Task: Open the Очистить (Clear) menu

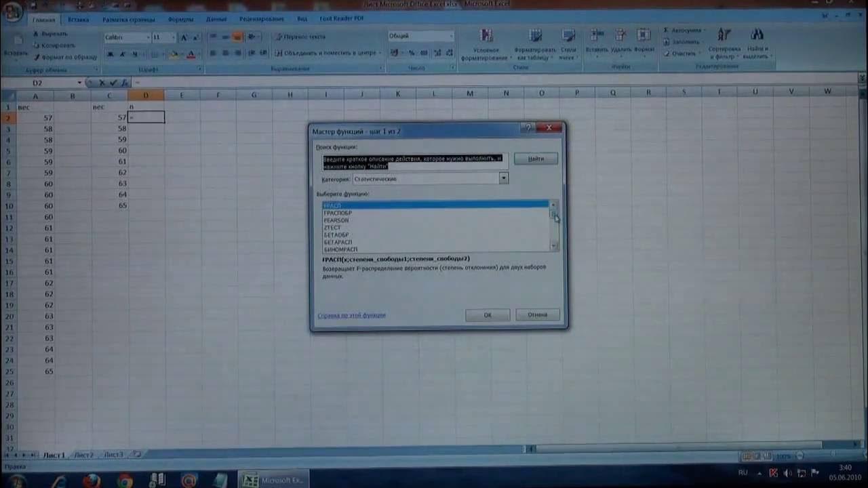Action: pyautogui.click(x=682, y=54)
